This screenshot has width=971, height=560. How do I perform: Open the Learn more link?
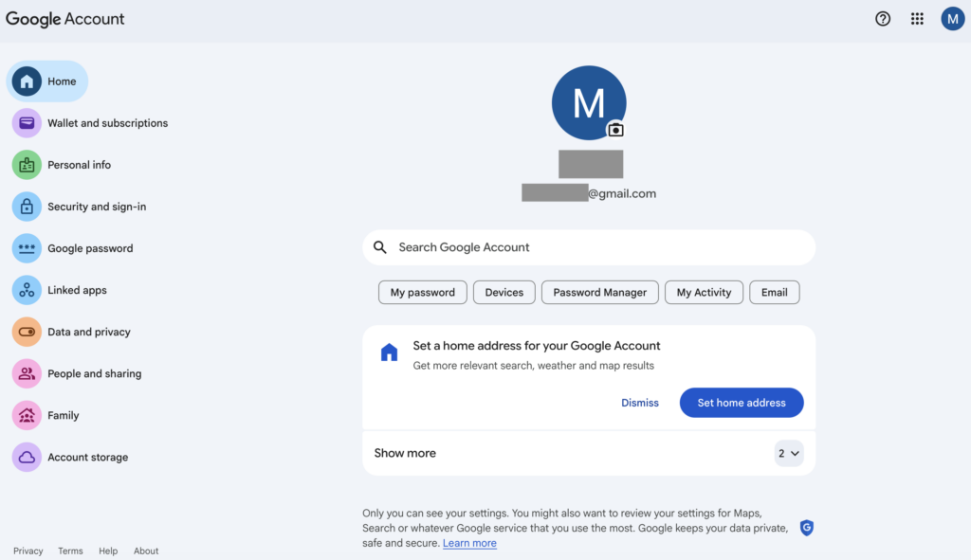[x=469, y=543]
